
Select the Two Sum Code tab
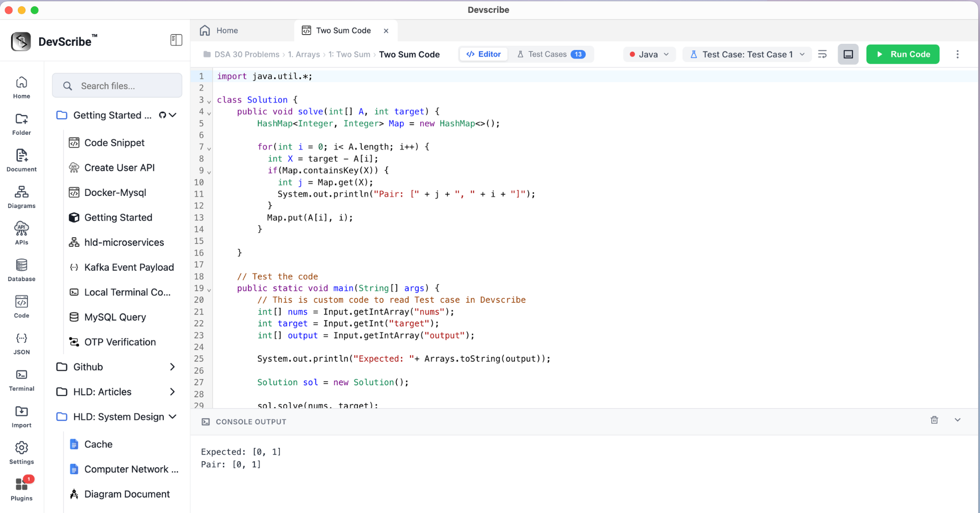[343, 31]
